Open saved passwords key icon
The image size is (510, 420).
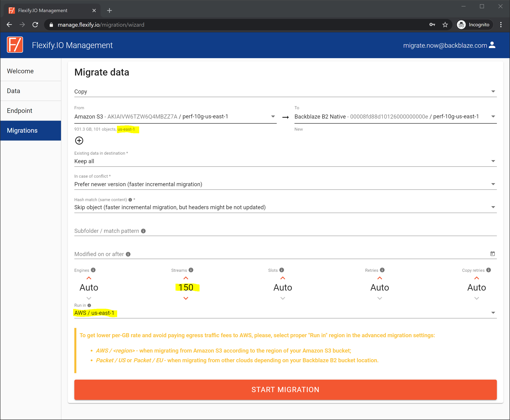coord(432,25)
